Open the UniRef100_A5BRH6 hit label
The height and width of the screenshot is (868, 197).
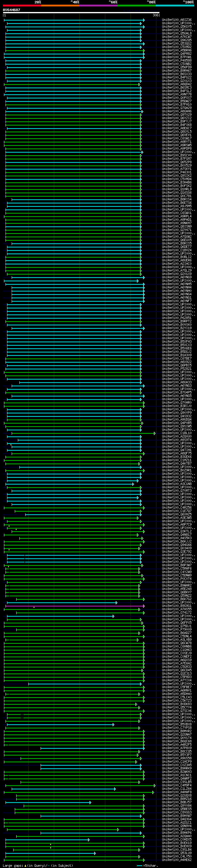[176, 50]
